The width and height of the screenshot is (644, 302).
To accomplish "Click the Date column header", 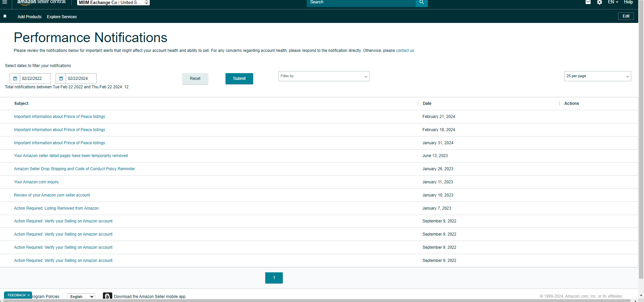I will point(427,103).
